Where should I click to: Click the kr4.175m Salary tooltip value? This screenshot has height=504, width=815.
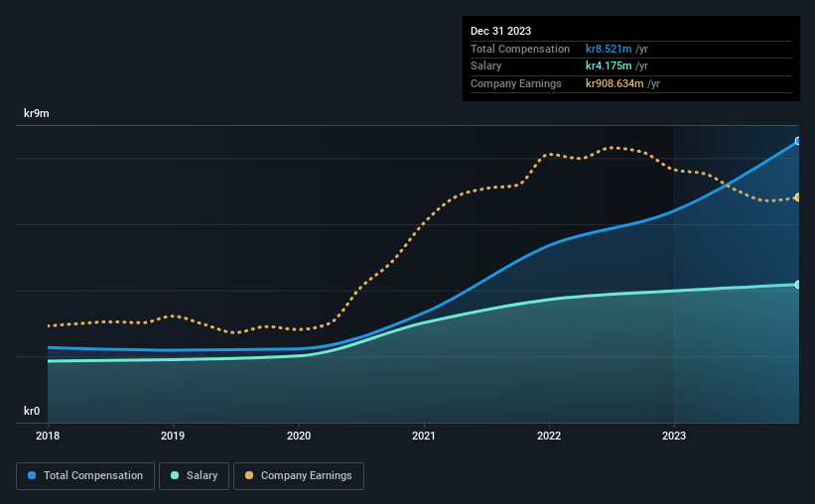tap(609, 66)
